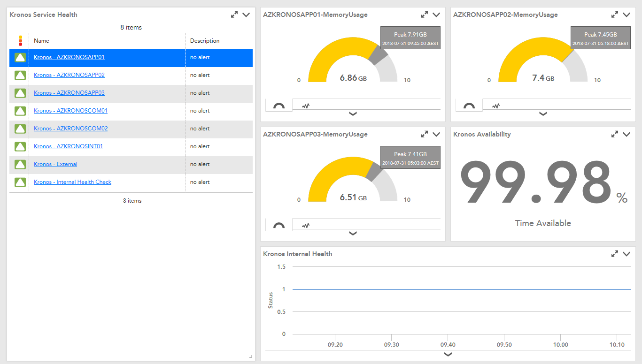This screenshot has width=642, height=364.
Task: Click the 6.86 GB gauge reading
Action: 353,78
